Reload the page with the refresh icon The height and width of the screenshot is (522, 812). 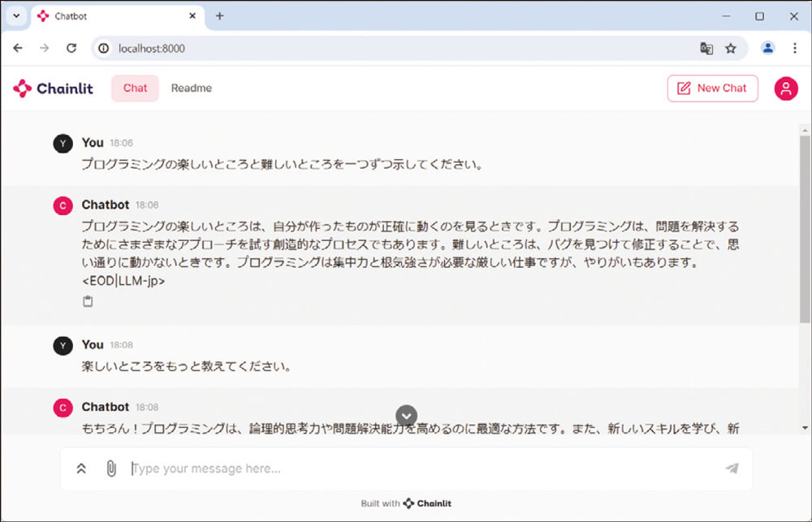click(x=71, y=48)
